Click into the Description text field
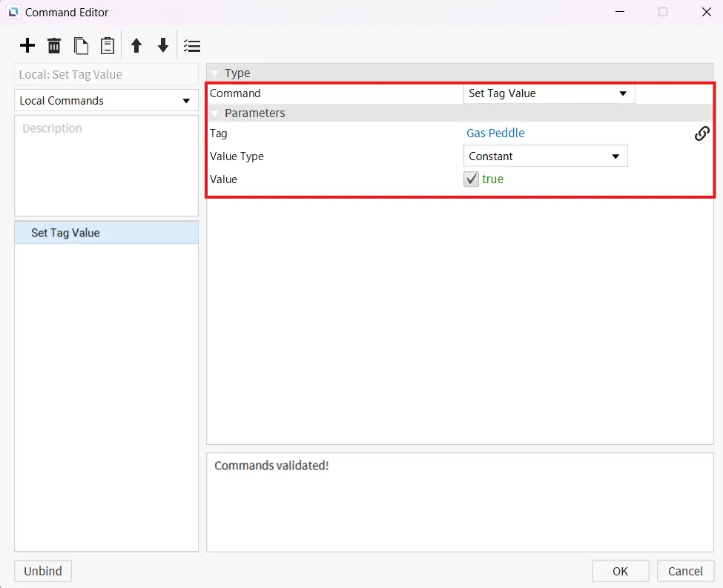The image size is (723, 588). point(106,165)
